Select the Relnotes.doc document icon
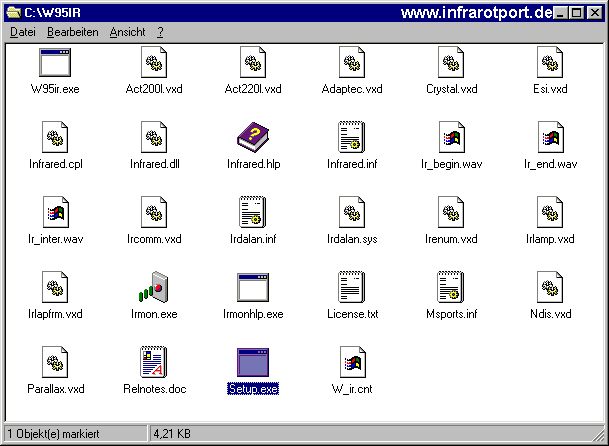This screenshot has height=446, width=609. point(153,362)
